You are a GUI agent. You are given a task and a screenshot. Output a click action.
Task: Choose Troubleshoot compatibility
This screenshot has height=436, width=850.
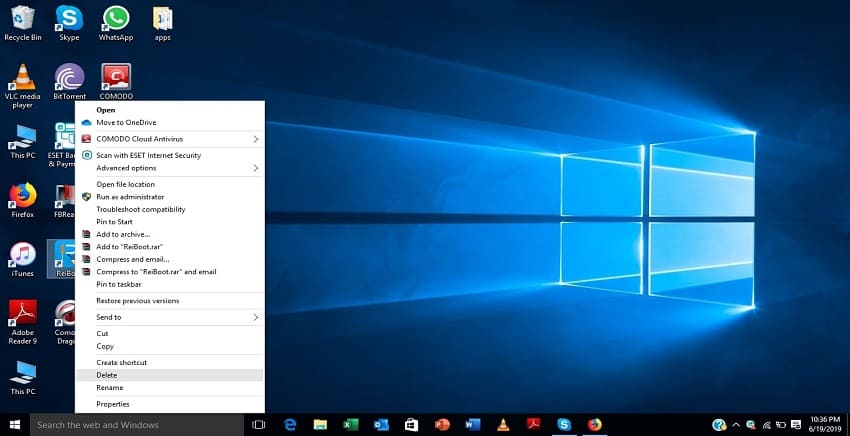pyautogui.click(x=170, y=209)
